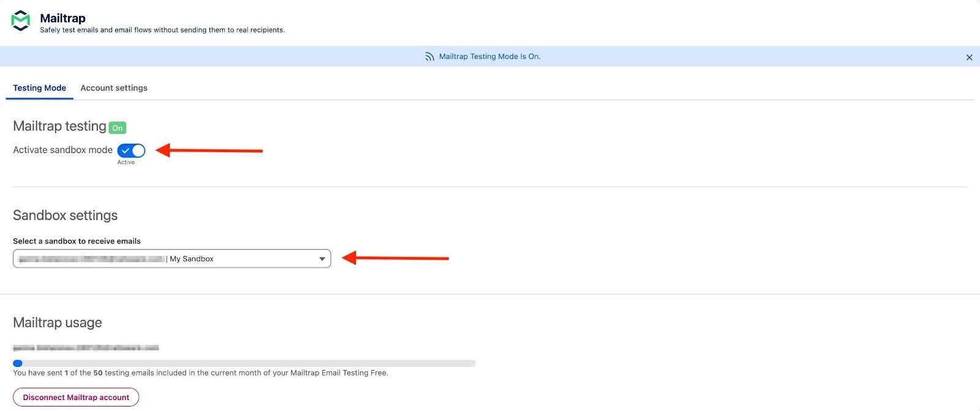Click the Mailtrap Testing Mode Is On message
Viewport: 980px width, 411px height.
489,56
